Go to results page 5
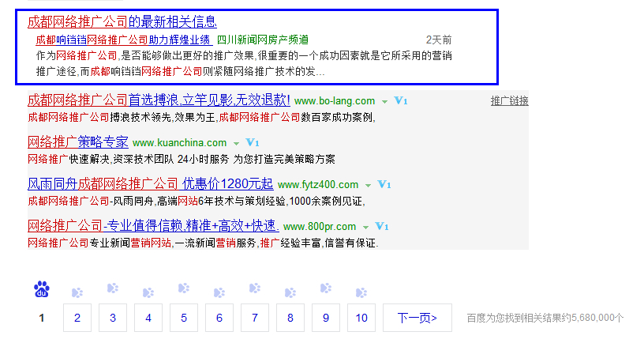 [x=184, y=318]
